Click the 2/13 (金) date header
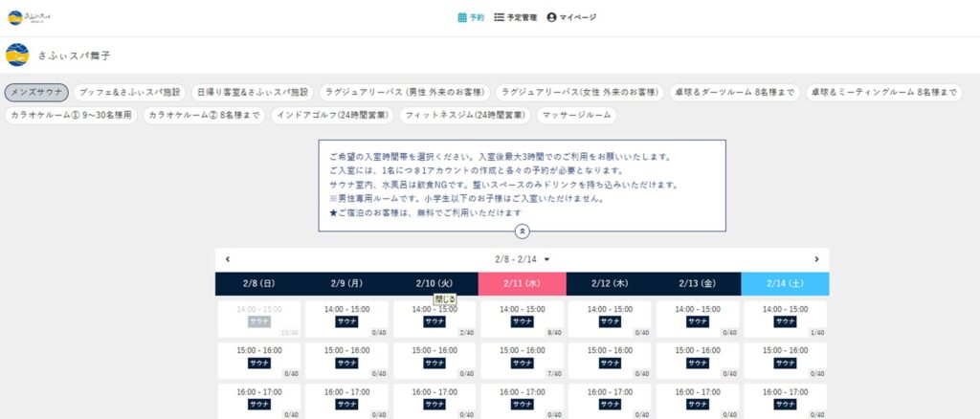 [698, 283]
